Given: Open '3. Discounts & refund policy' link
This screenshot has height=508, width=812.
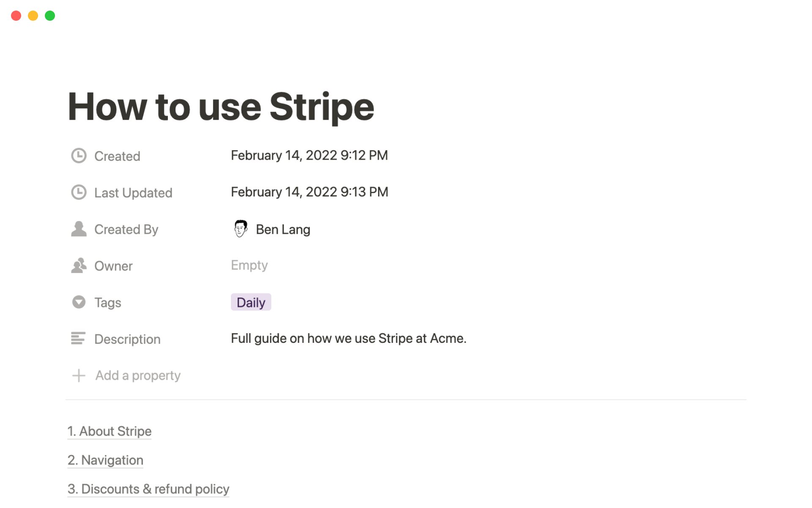Looking at the screenshot, I should [x=148, y=489].
